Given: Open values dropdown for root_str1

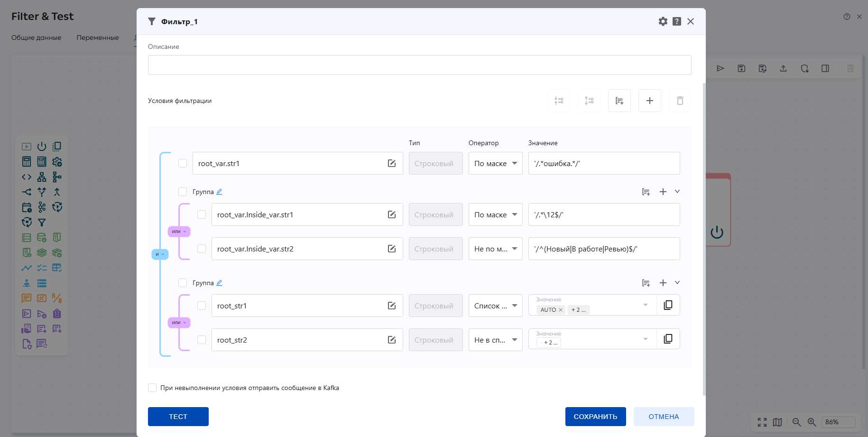Looking at the screenshot, I should pos(646,305).
